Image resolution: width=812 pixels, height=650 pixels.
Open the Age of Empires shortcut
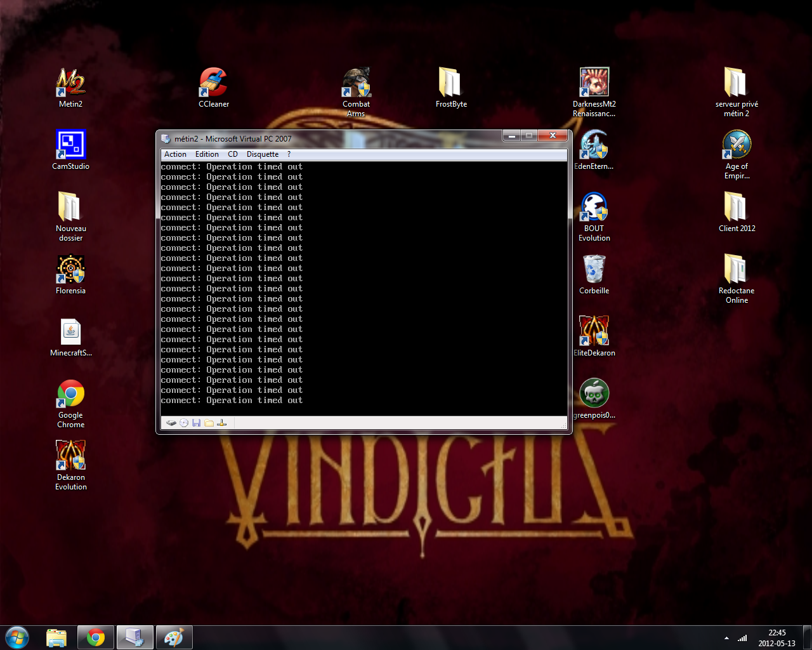(737, 154)
